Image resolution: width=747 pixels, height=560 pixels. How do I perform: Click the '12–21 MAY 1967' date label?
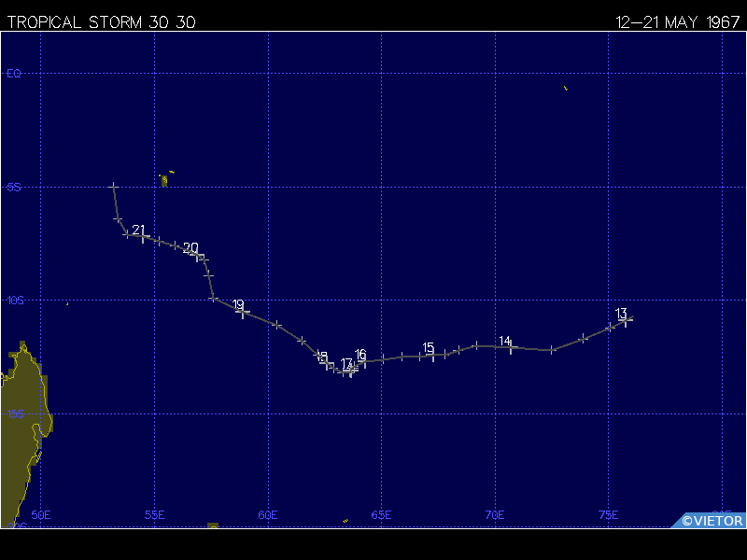pyautogui.click(x=678, y=22)
